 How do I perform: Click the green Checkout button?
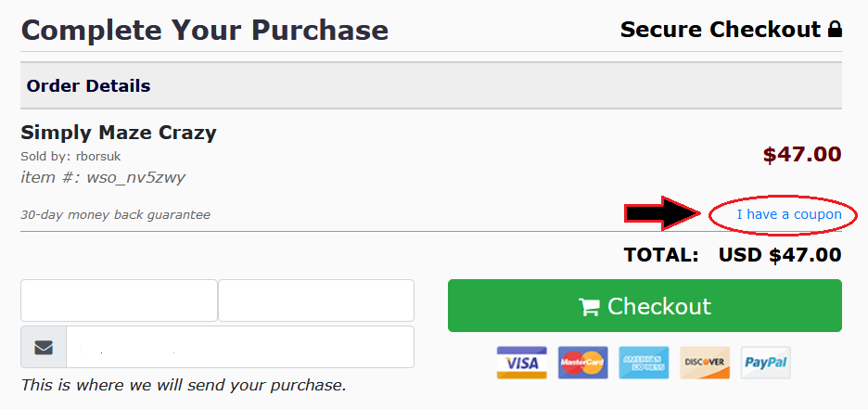pyautogui.click(x=645, y=305)
